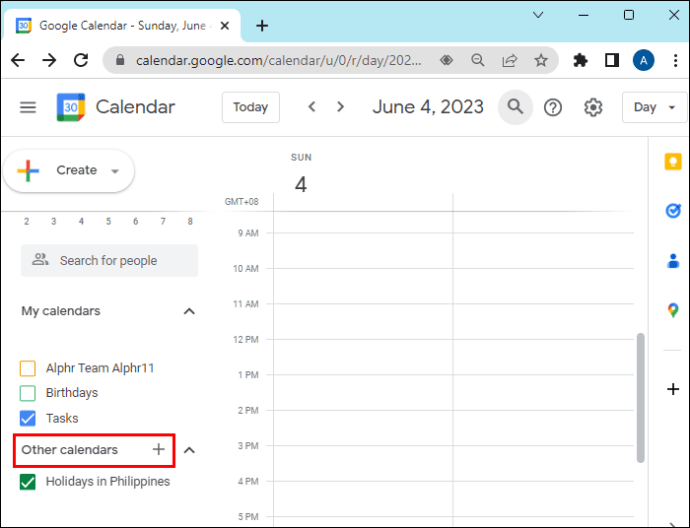
Task: Click the 12 PM time label
Action: 246,339
